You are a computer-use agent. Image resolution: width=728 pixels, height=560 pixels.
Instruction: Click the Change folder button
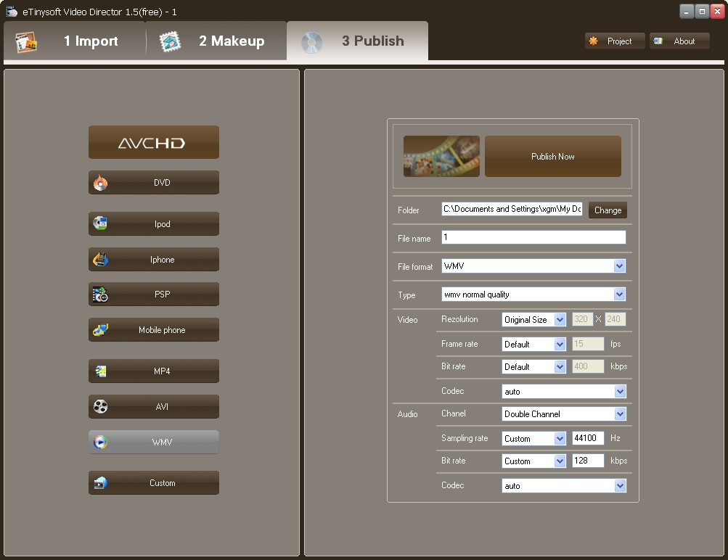click(x=608, y=210)
